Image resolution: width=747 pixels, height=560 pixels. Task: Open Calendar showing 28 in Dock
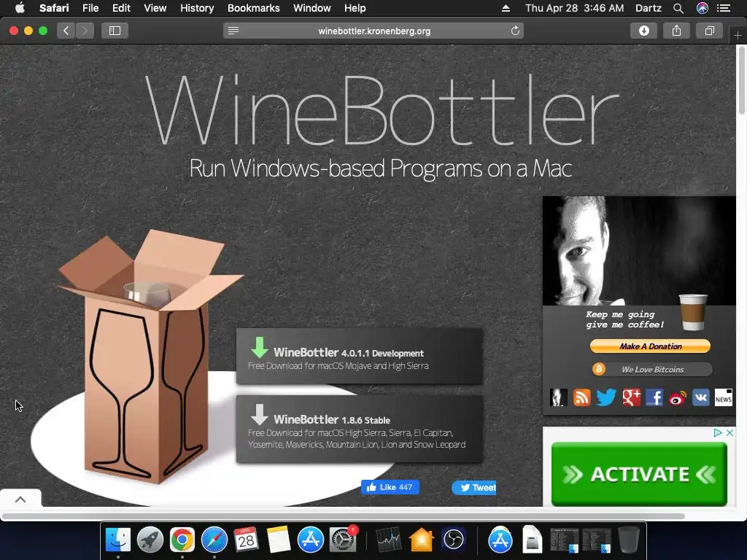point(246,540)
